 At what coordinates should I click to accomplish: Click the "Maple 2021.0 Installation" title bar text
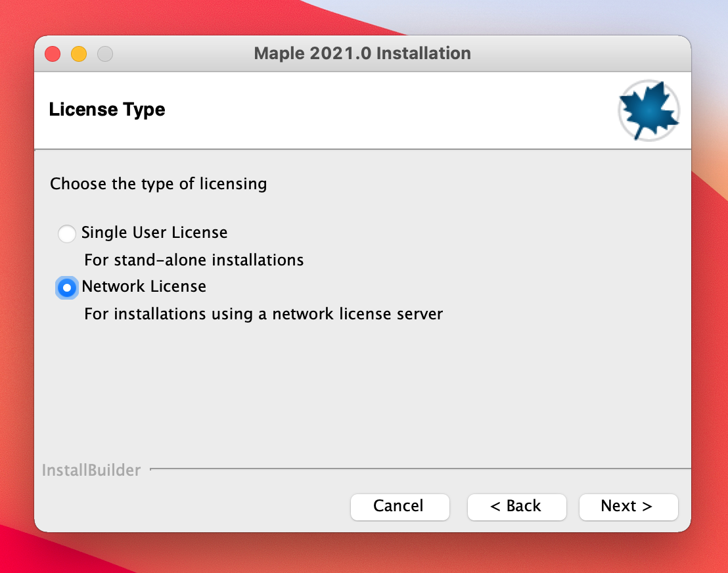point(362,53)
